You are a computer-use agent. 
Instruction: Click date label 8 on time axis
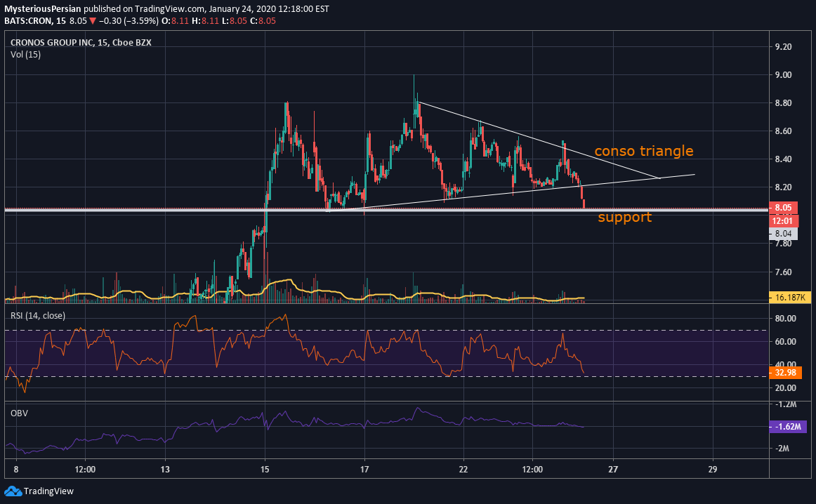(x=16, y=470)
